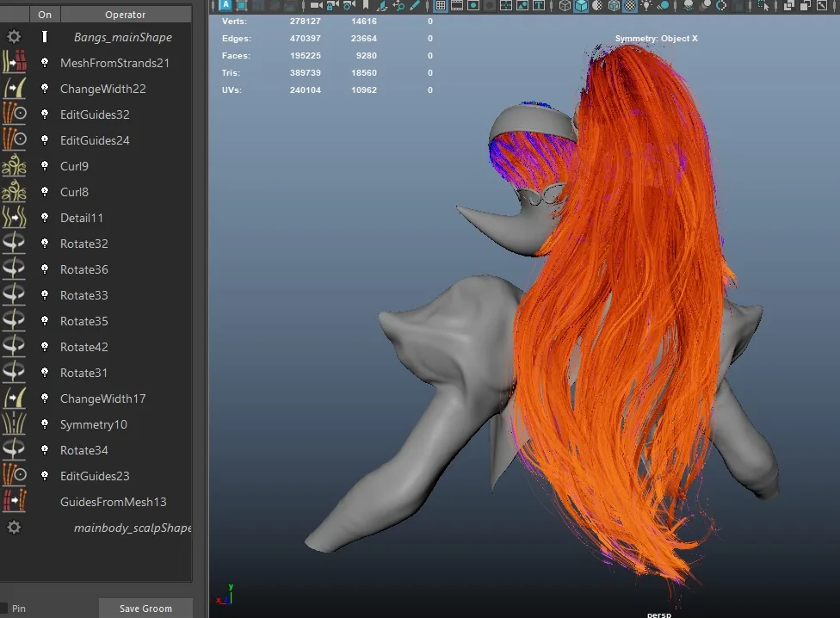This screenshot has width=840, height=618.
Task: Click the UVs value 10962
Action: click(364, 90)
